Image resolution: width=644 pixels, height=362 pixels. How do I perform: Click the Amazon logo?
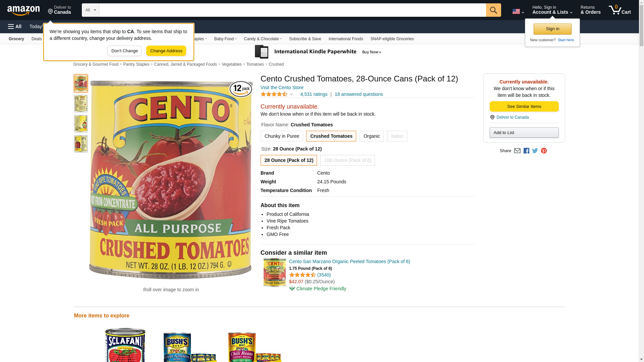tap(23, 10)
